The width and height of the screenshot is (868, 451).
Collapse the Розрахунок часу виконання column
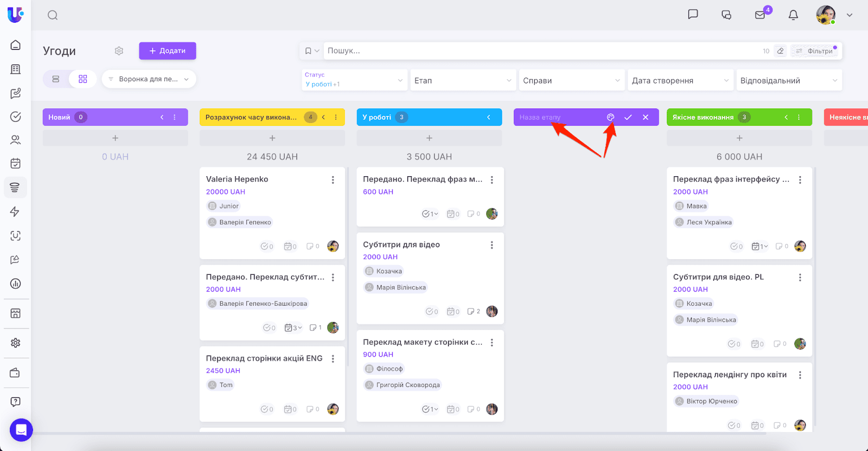coord(323,117)
